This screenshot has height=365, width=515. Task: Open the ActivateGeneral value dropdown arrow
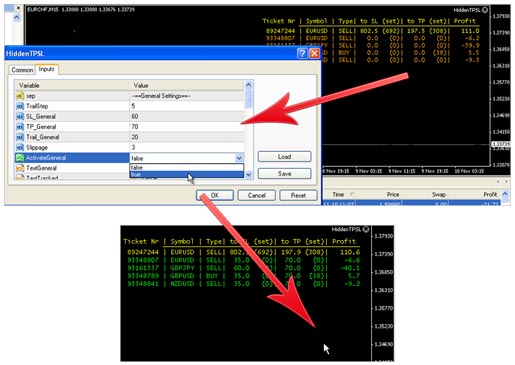[x=239, y=158]
